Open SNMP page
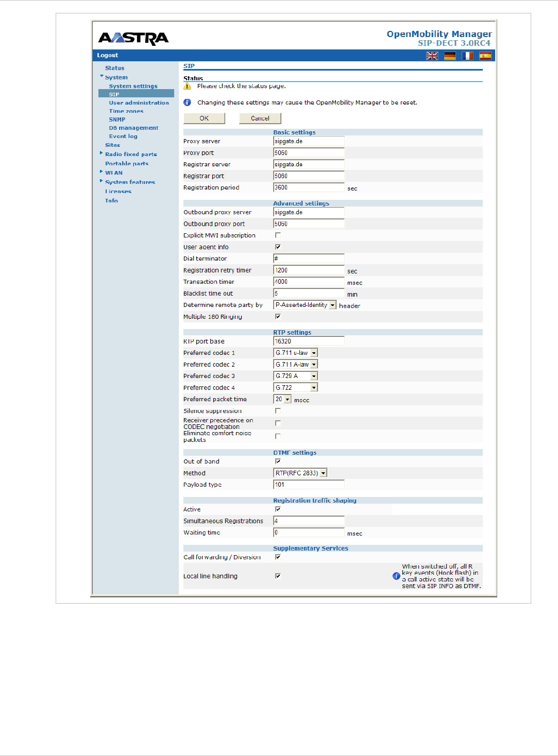The height and width of the screenshot is (756, 558). coord(117,119)
